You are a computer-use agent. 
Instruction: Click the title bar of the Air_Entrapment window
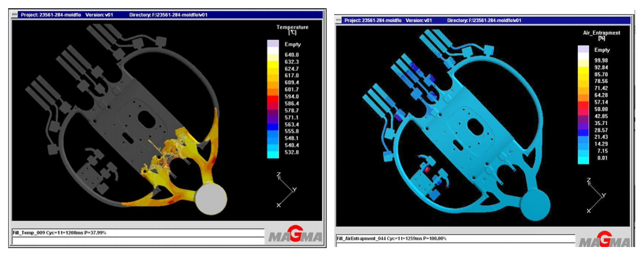487,20
